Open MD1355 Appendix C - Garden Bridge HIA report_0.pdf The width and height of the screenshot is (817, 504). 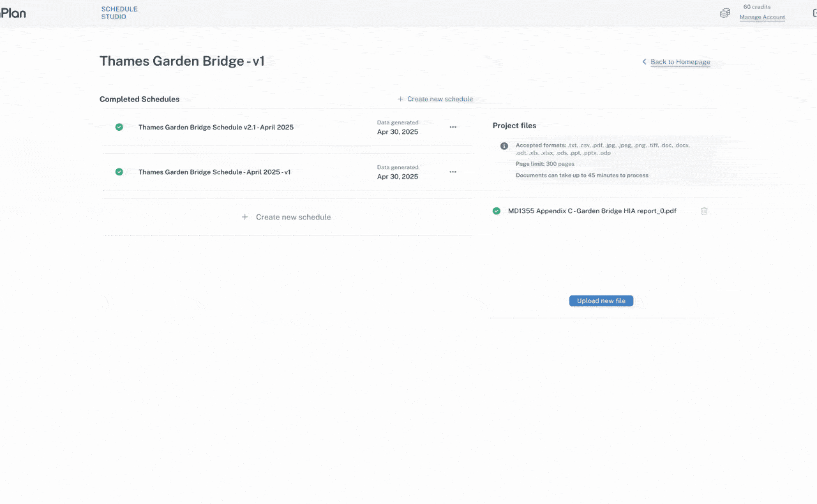click(592, 211)
